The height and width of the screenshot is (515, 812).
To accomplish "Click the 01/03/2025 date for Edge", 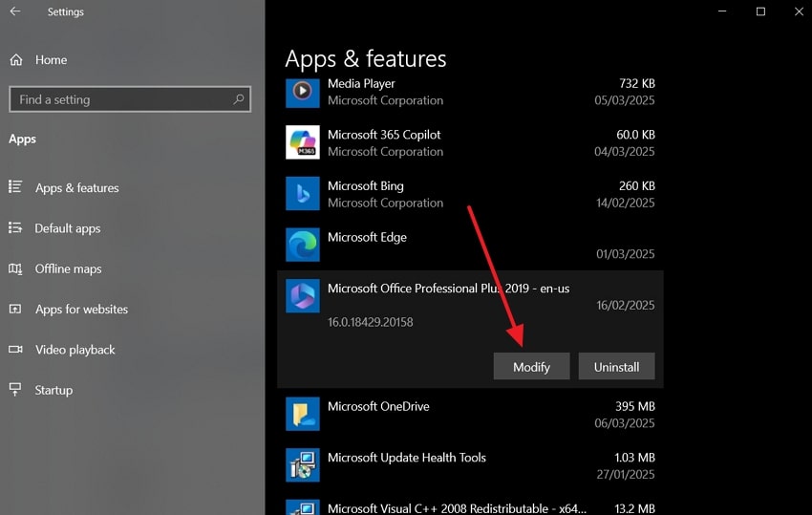I will coord(625,254).
